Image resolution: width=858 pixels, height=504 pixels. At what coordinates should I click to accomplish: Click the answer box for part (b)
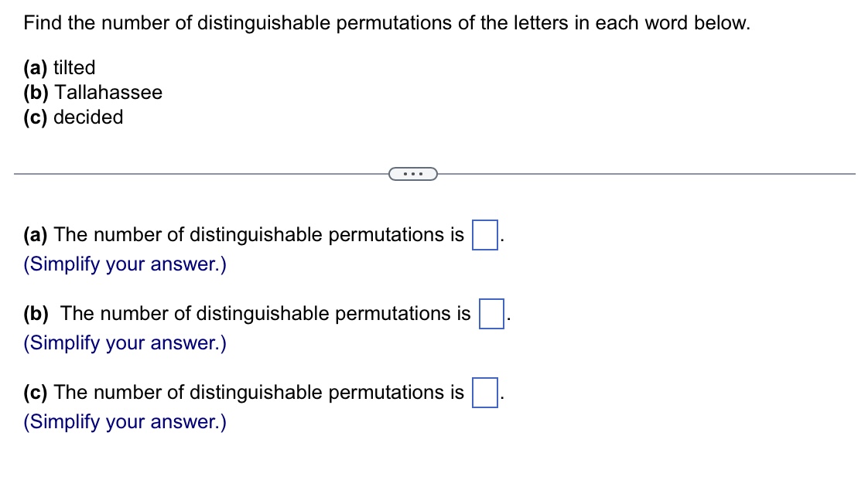tap(492, 315)
